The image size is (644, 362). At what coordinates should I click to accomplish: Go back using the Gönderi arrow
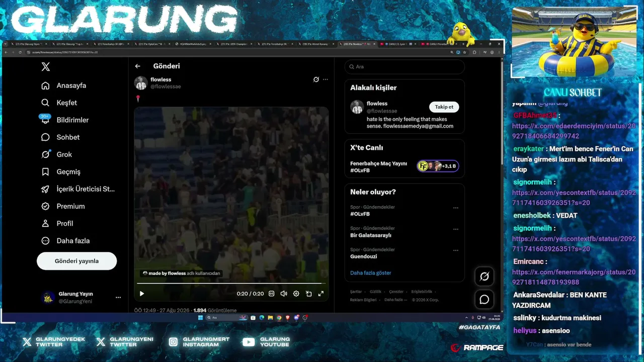(x=137, y=66)
